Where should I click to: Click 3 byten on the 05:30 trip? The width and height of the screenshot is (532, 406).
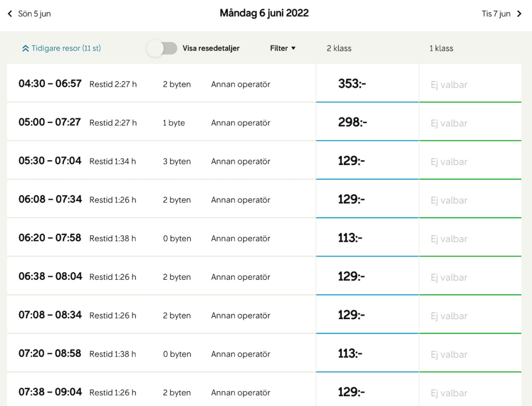tap(177, 162)
